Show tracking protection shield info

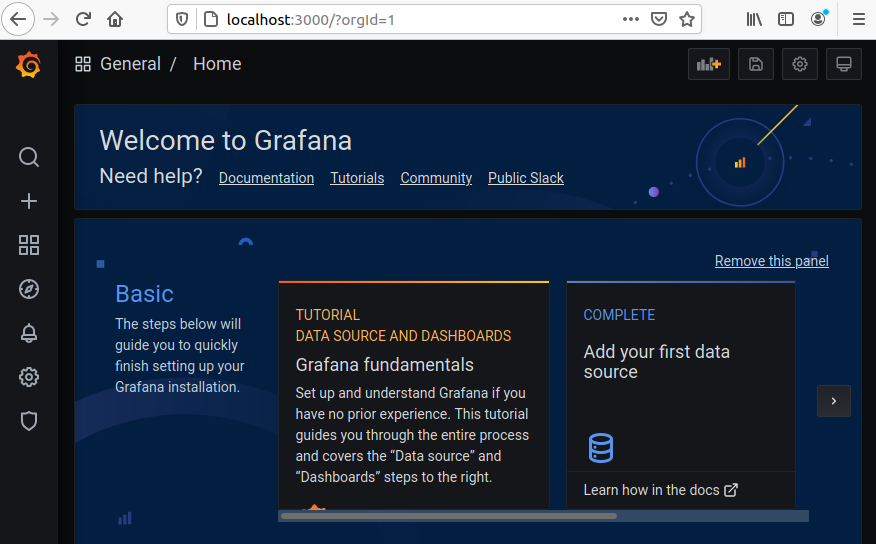[x=182, y=20]
